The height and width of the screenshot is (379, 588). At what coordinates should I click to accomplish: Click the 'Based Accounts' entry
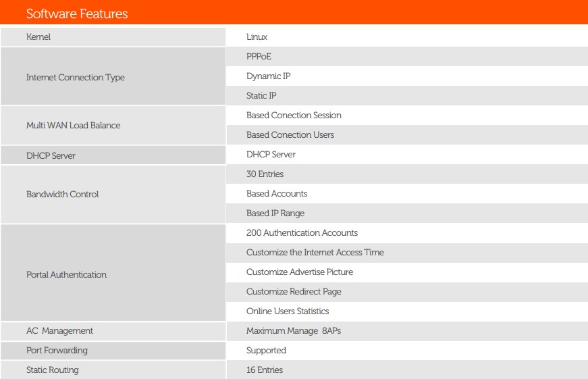coord(277,194)
